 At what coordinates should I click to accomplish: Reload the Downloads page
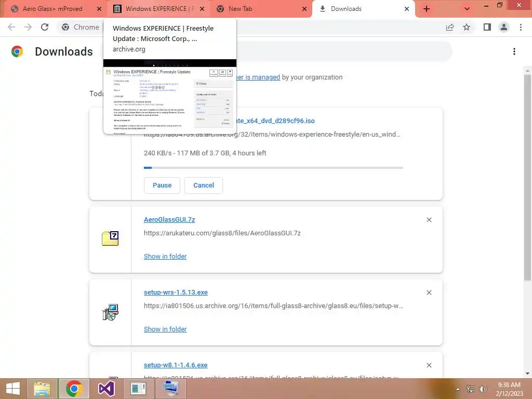click(45, 27)
